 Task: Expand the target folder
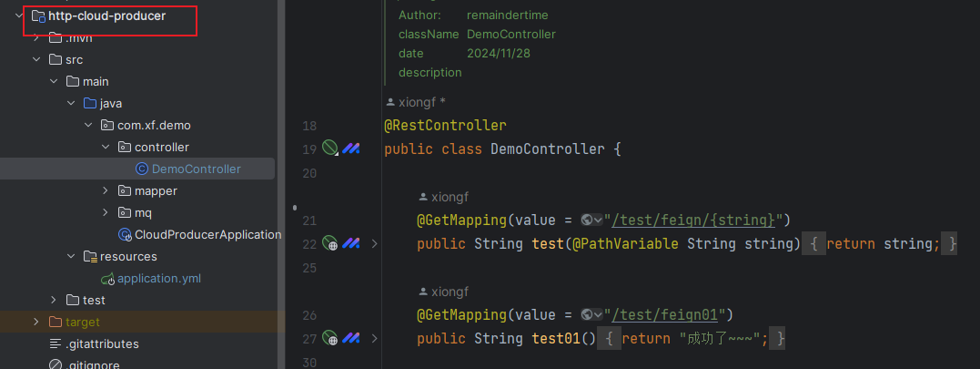[36, 323]
